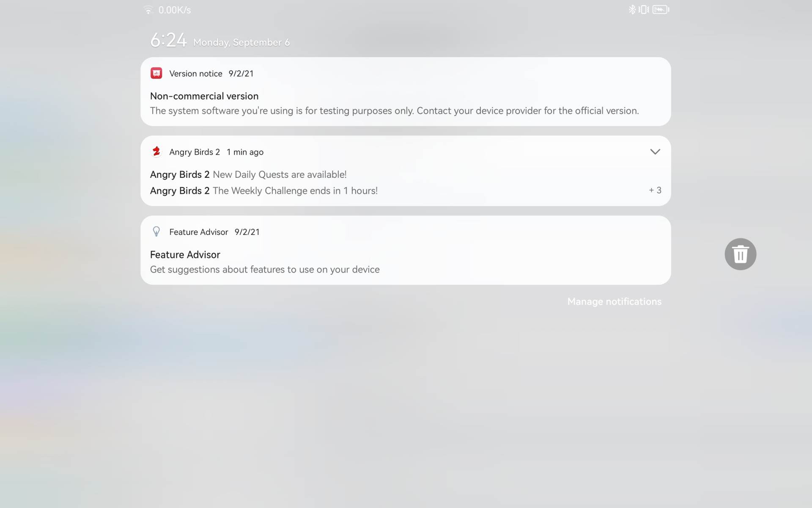Screen dimensions: 812x508
Task: Show the +3 more Angry Birds notifications
Action: click(655, 190)
